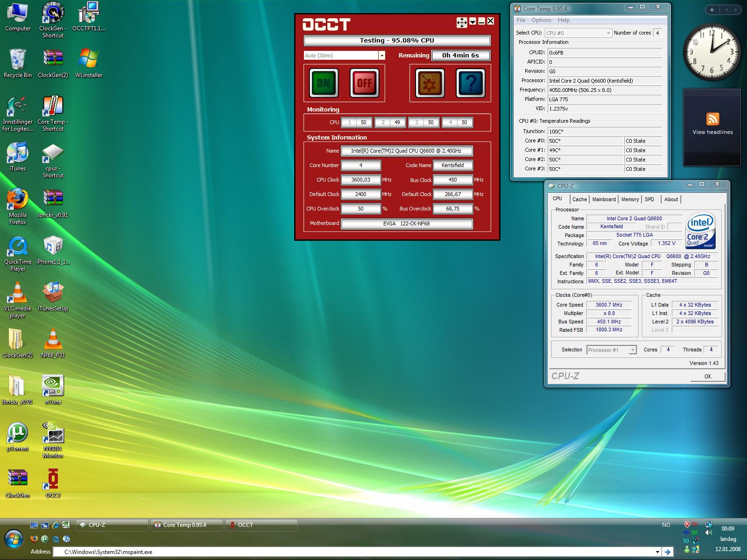Click the network tray icon

[709, 524]
